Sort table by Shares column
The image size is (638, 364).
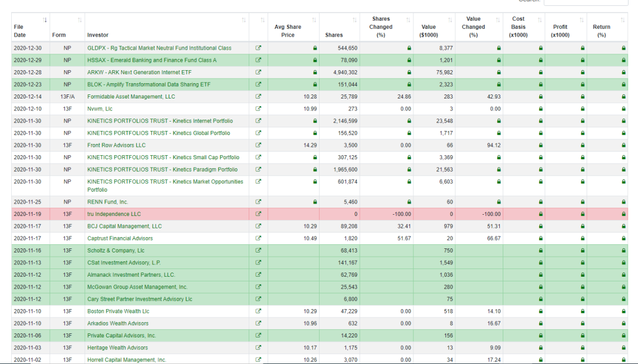click(x=339, y=27)
